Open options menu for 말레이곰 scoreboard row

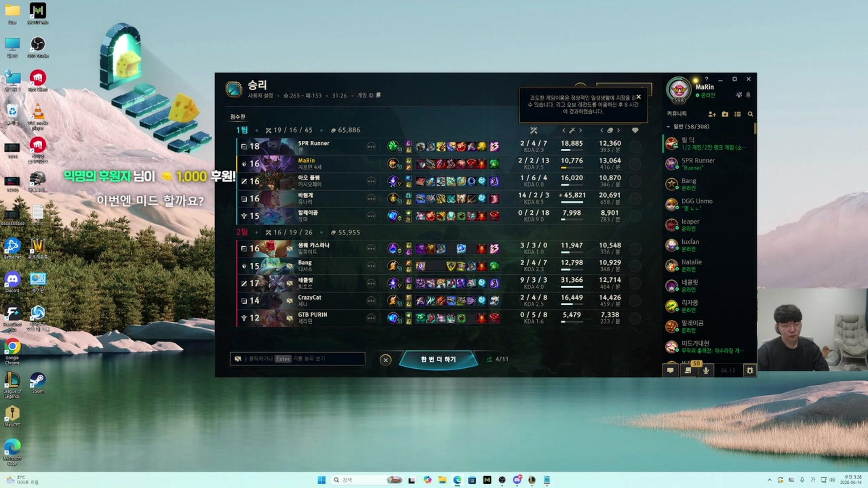coord(371,216)
